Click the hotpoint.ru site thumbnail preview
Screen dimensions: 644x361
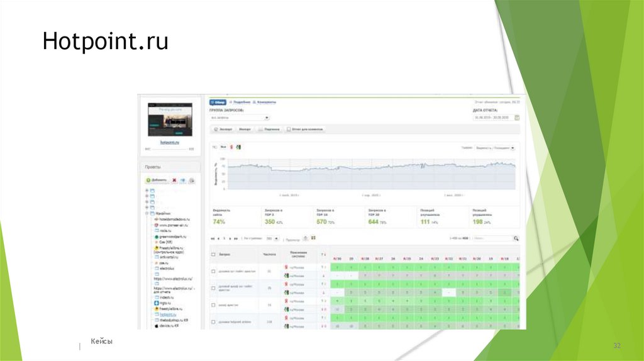[170, 119]
